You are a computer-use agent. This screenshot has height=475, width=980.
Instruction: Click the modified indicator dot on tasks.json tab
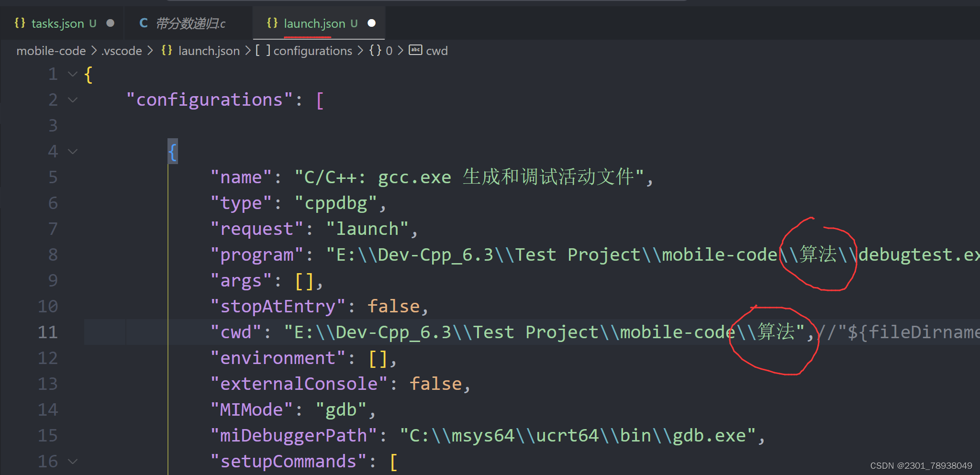point(110,22)
